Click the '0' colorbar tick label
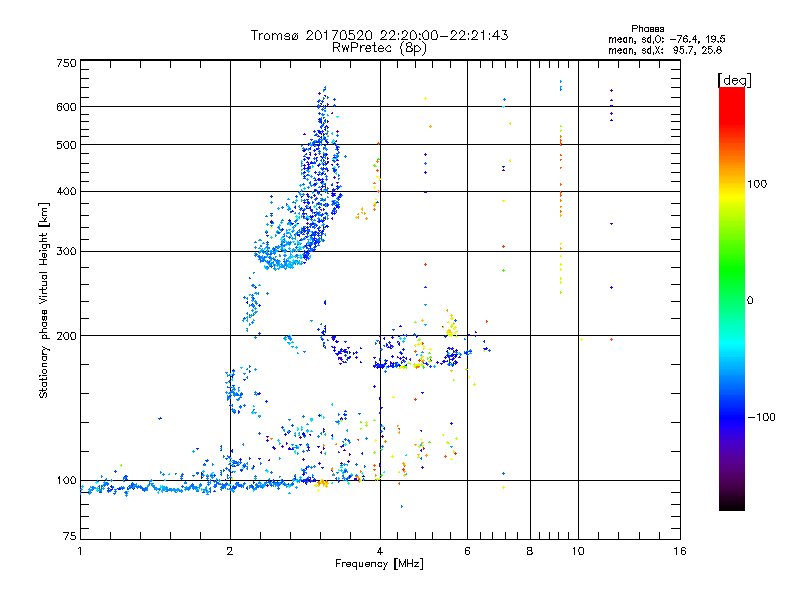 tap(750, 301)
